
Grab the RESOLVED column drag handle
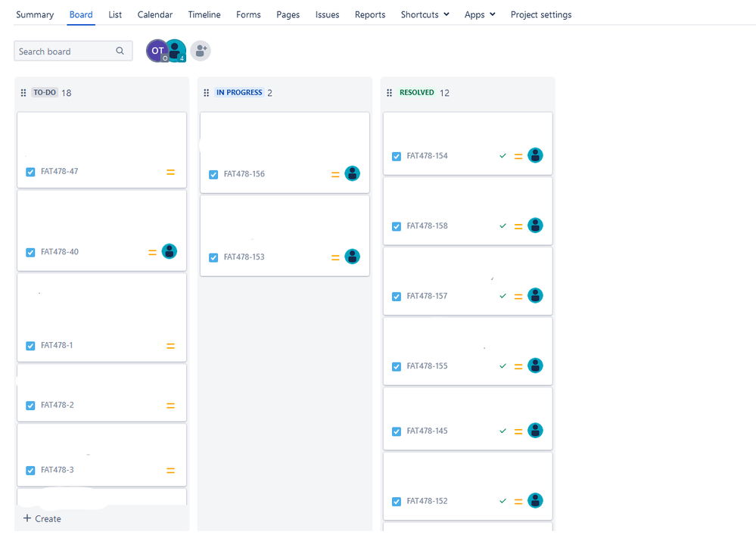390,92
